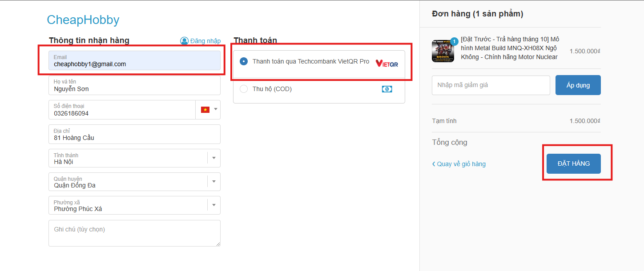This screenshot has width=644, height=271.
Task: Select Techcombank VietQR Pro payment option
Action: [x=244, y=61]
